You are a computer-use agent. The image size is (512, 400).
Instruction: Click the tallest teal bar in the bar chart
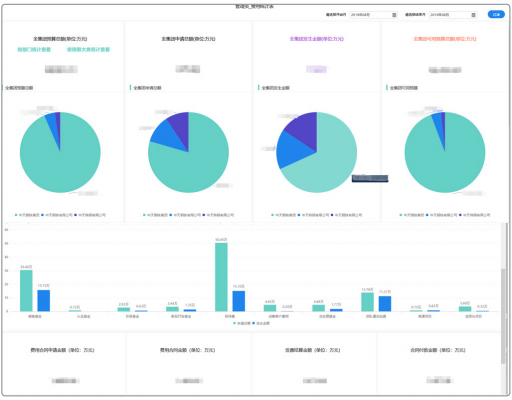click(221, 277)
